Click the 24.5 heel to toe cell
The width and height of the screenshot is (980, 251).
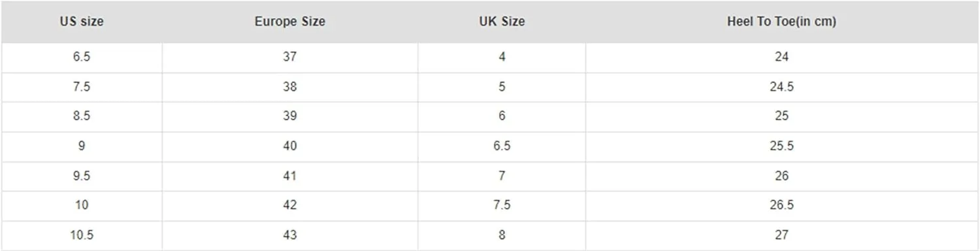point(782,87)
